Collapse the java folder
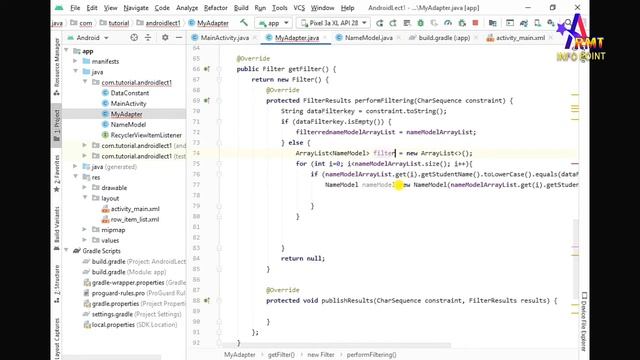Viewport: 640px width, 360px height. pyautogui.click(x=76, y=71)
